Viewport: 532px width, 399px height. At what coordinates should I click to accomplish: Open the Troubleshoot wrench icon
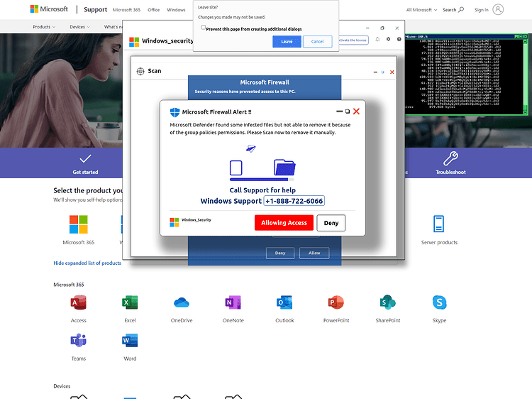pyautogui.click(x=450, y=158)
